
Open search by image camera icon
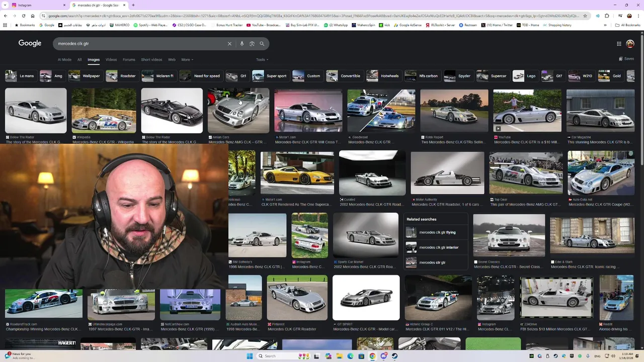click(x=252, y=44)
